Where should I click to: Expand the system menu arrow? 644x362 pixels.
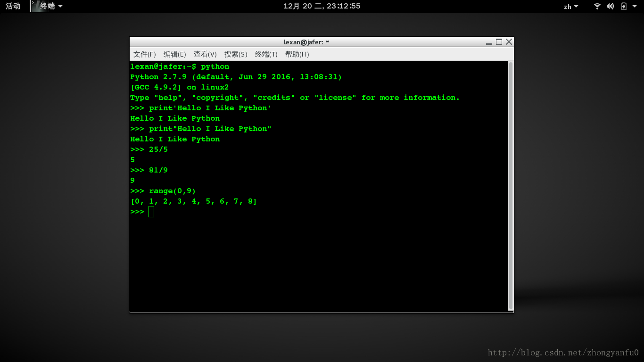pos(635,6)
